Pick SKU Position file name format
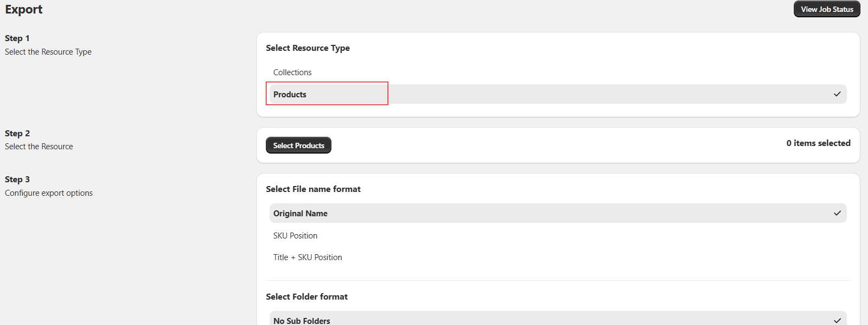Viewport: 868px width, 325px height. point(558,236)
